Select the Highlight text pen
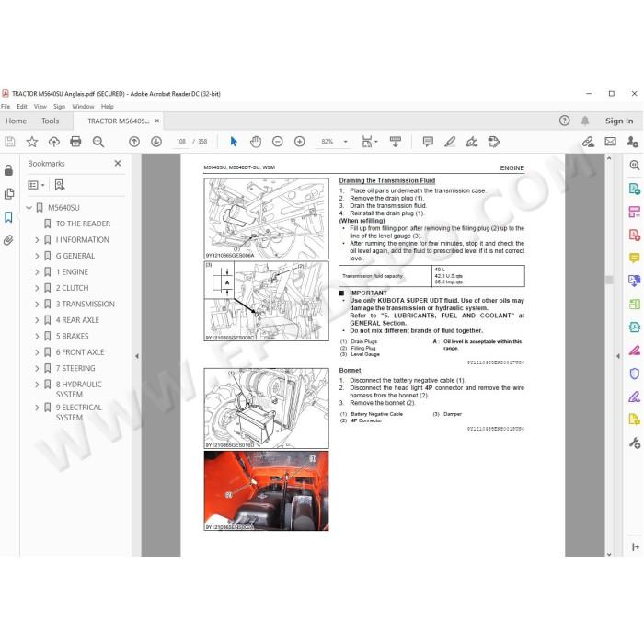Viewport: 644px width, 644px height. tap(450, 142)
